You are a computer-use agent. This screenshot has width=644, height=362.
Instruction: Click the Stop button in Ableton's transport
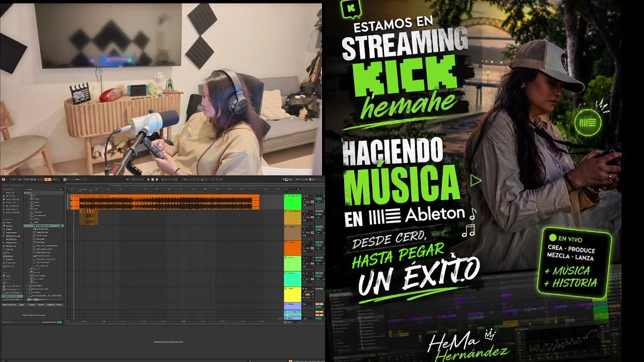[x=152, y=179]
